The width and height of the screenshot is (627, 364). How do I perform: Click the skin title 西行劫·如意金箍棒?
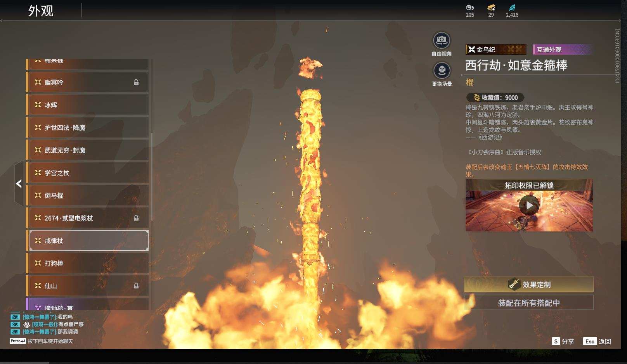coord(516,65)
